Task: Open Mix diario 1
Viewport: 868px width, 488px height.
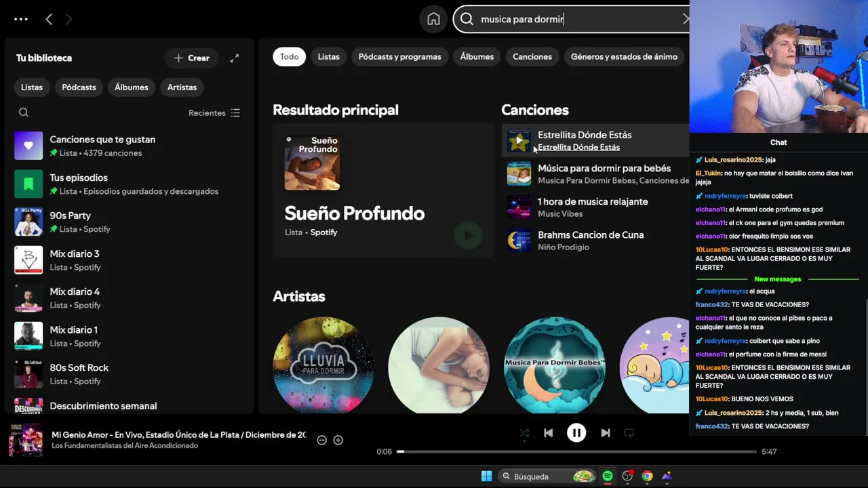Action: pos(129,336)
